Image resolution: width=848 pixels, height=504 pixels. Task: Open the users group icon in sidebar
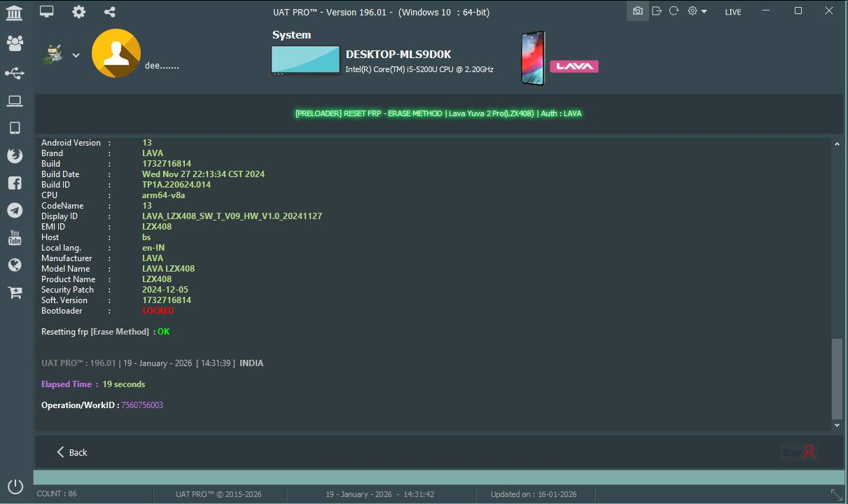click(15, 43)
